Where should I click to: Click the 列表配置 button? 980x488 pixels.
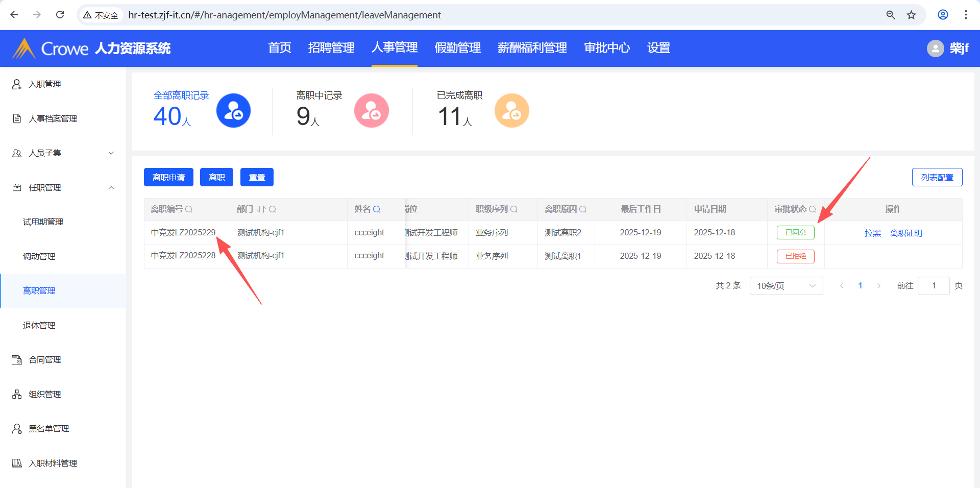[937, 177]
